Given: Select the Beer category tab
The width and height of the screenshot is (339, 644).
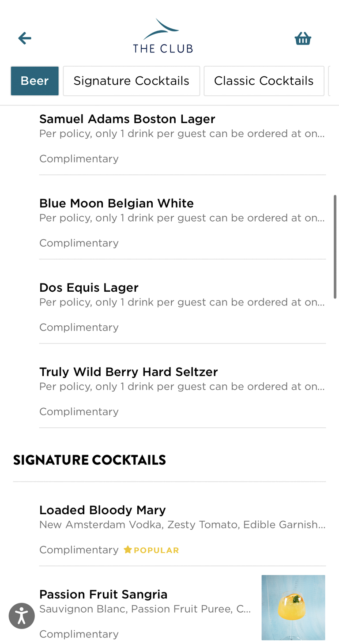Looking at the screenshot, I should coord(35,81).
